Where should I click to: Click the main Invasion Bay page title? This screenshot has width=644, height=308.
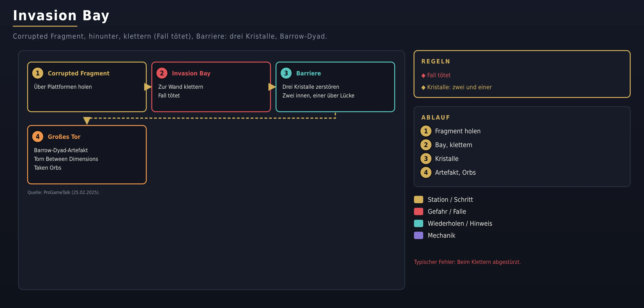coord(61,16)
